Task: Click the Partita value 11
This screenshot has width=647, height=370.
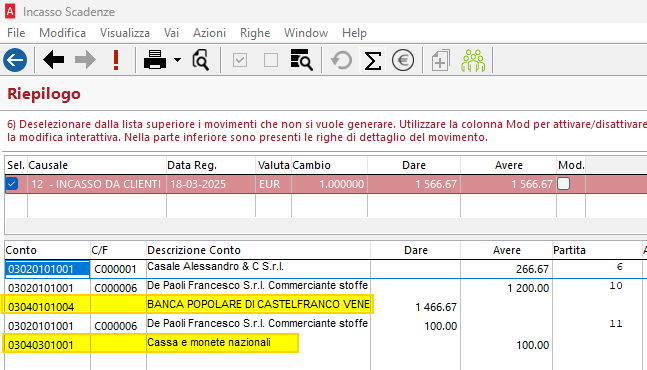Action: click(x=616, y=323)
